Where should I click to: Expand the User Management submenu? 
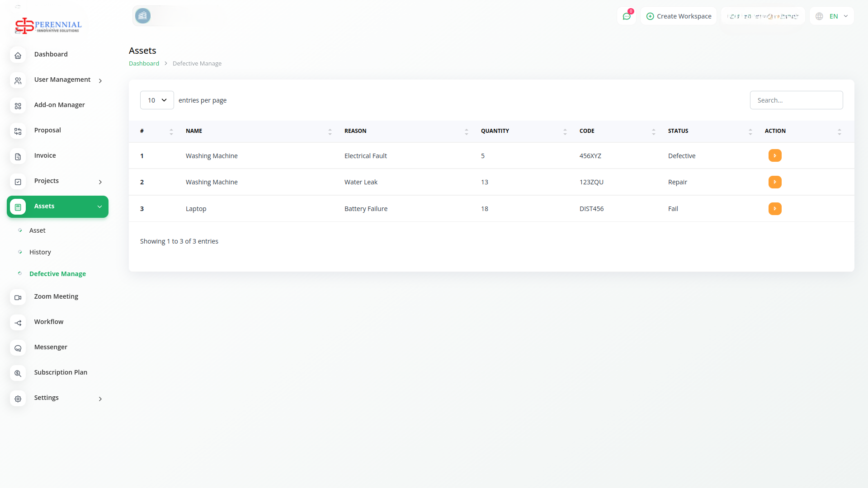point(62,80)
